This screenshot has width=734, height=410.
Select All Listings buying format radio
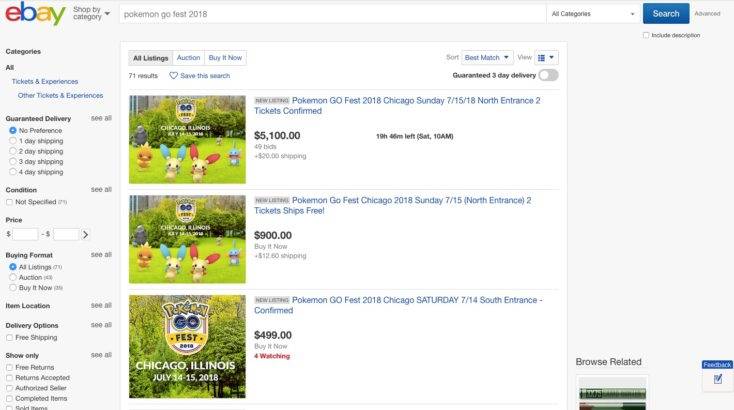coord(13,267)
